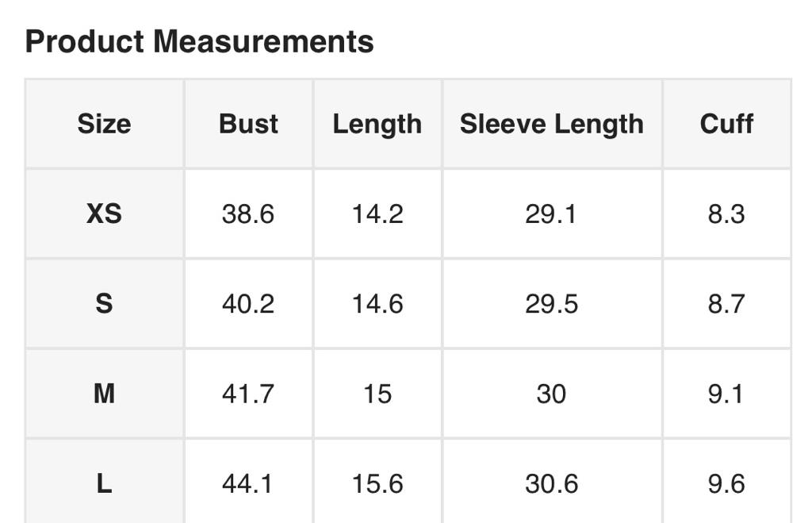Click the Sleeve Length column header
Image resolution: width=812 pixels, height=523 pixels.
pyautogui.click(x=551, y=124)
